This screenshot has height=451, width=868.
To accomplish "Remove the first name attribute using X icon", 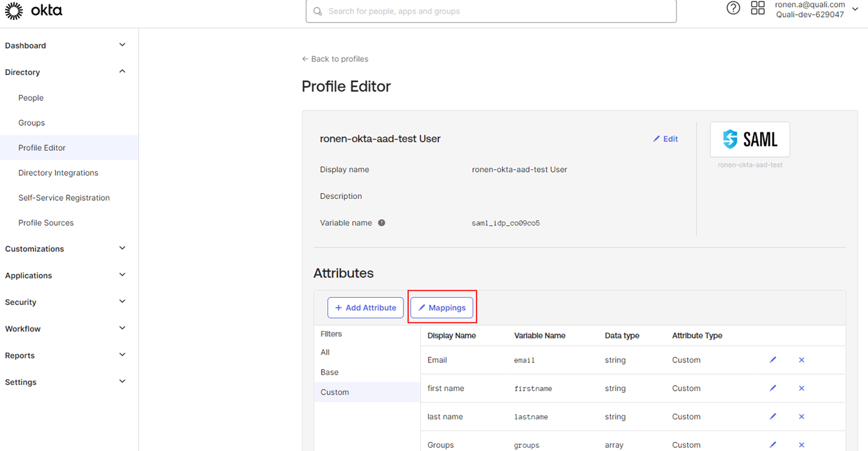I will [801, 388].
